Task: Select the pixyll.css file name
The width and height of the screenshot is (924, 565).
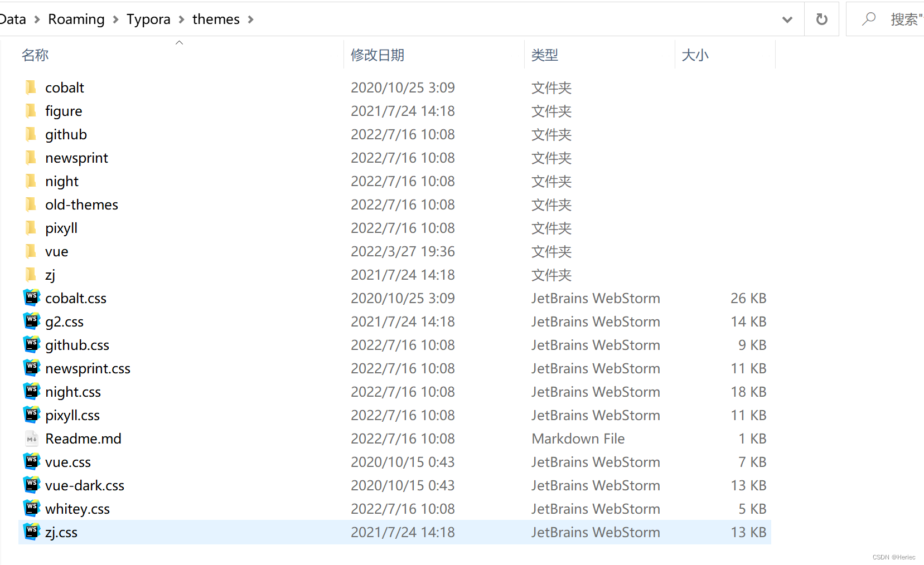Action: point(72,415)
